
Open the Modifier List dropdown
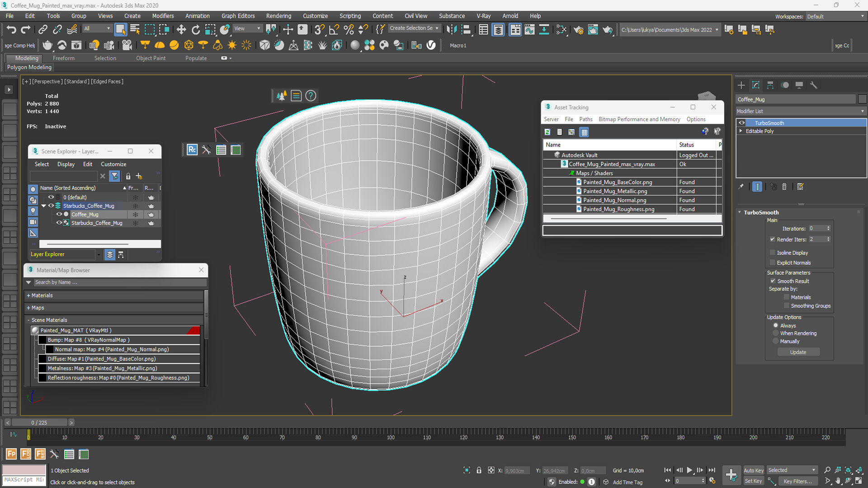click(x=800, y=111)
